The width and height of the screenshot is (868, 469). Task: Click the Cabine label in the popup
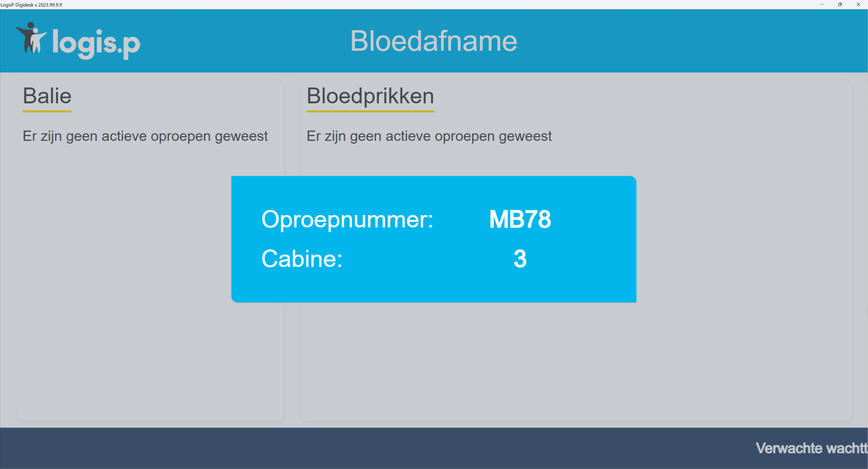[x=302, y=259]
